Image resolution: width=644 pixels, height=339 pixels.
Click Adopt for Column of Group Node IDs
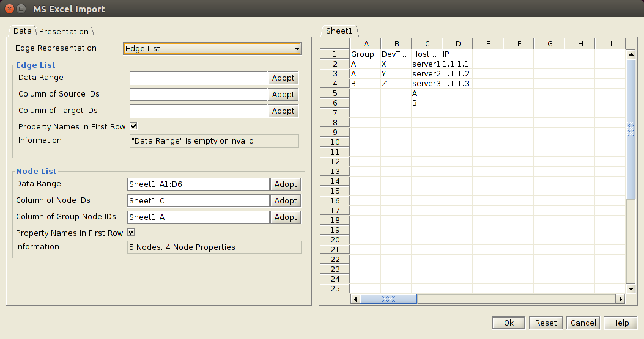tap(286, 217)
